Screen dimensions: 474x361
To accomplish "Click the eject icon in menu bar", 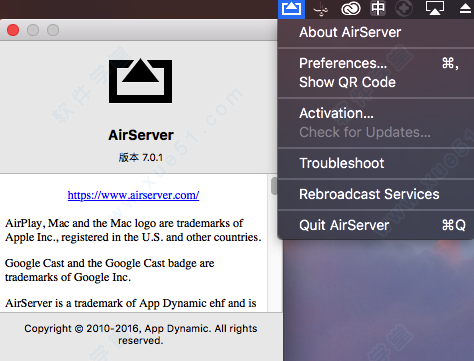I will click(465, 8).
